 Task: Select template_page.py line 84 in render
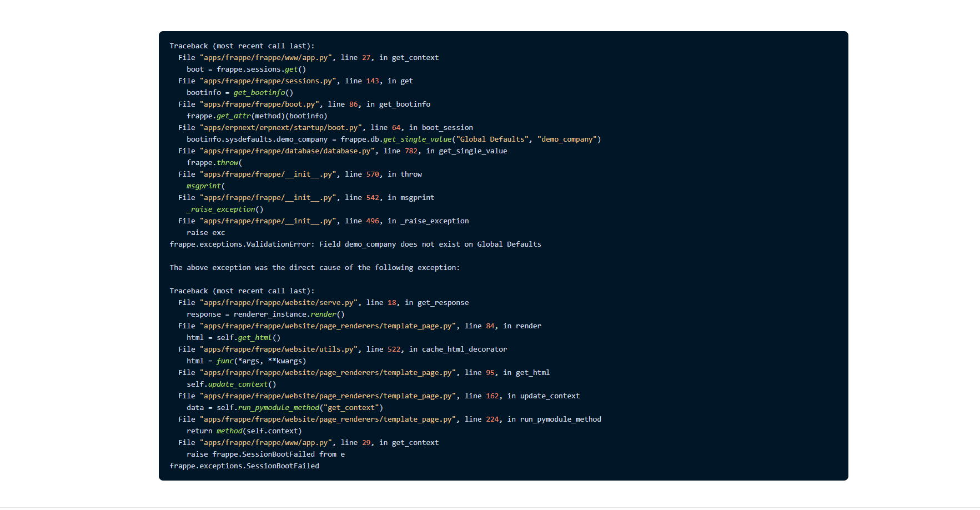pyautogui.click(x=360, y=326)
